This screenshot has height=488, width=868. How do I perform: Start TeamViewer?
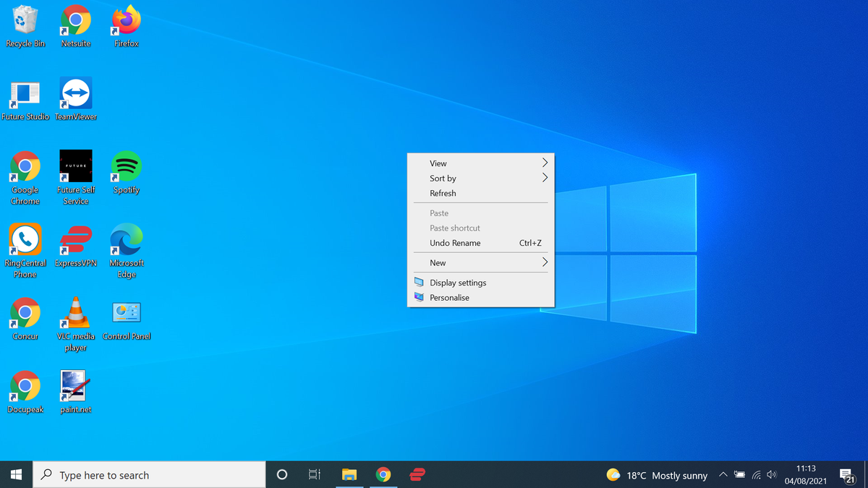75,93
